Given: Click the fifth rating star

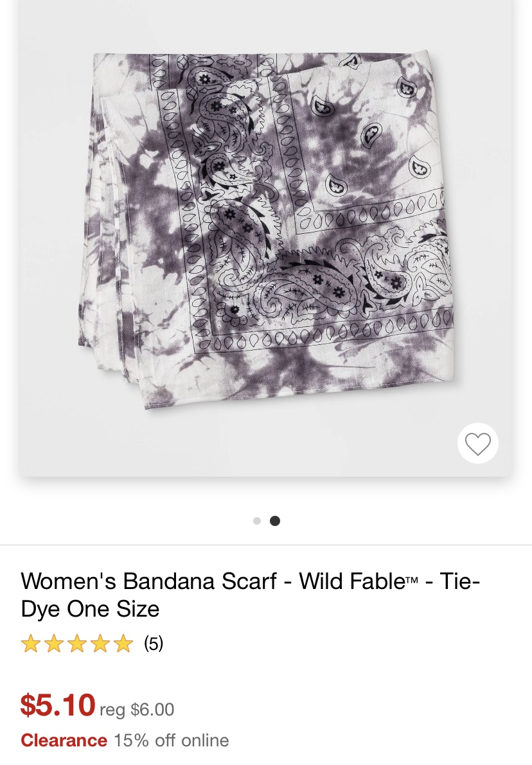Looking at the screenshot, I should point(123,644).
